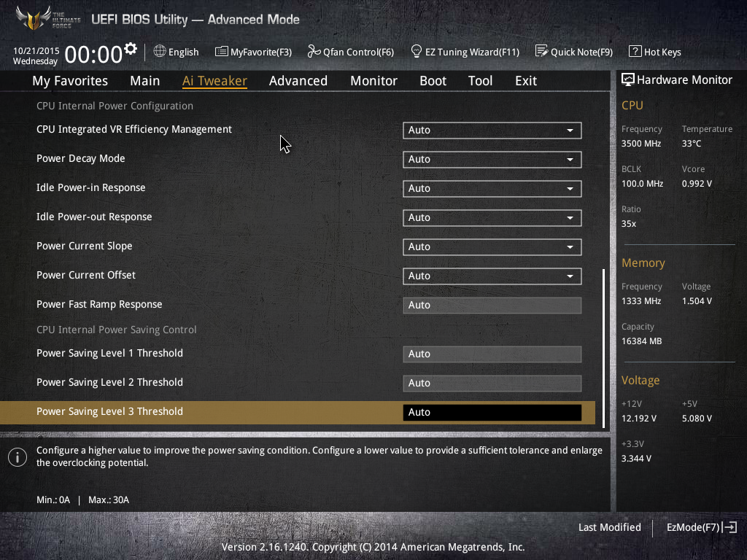
Task: Open the Tool tab
Action: click(x=480, y=81)
